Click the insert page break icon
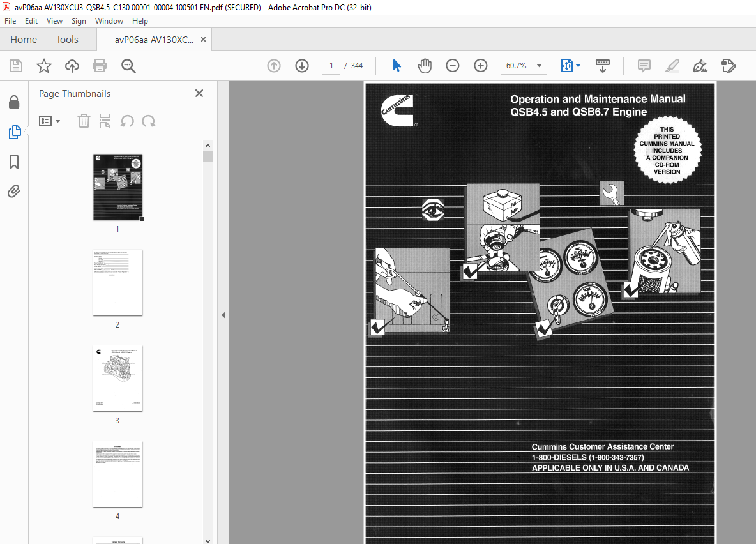This screenshot has height=544, width=756. coord(105,121)
